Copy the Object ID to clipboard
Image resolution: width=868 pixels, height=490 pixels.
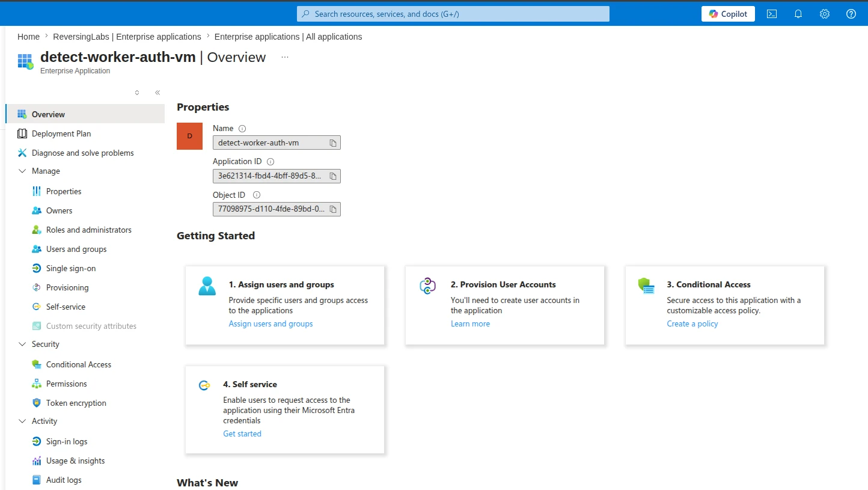coord(332,209)
